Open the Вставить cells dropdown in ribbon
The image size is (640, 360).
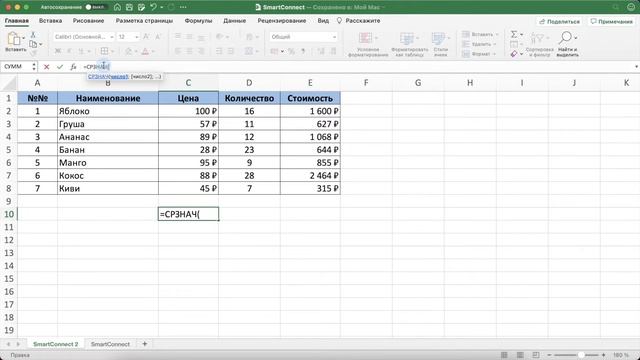(x=480, y=34)
